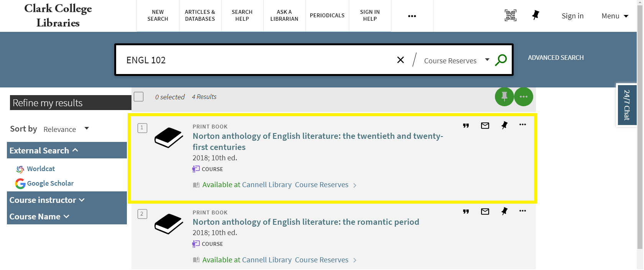Open Norton anthology twentieth and twenty-first centuries title
This screenshot has height=270, width=644.
[x=318, y=142]
